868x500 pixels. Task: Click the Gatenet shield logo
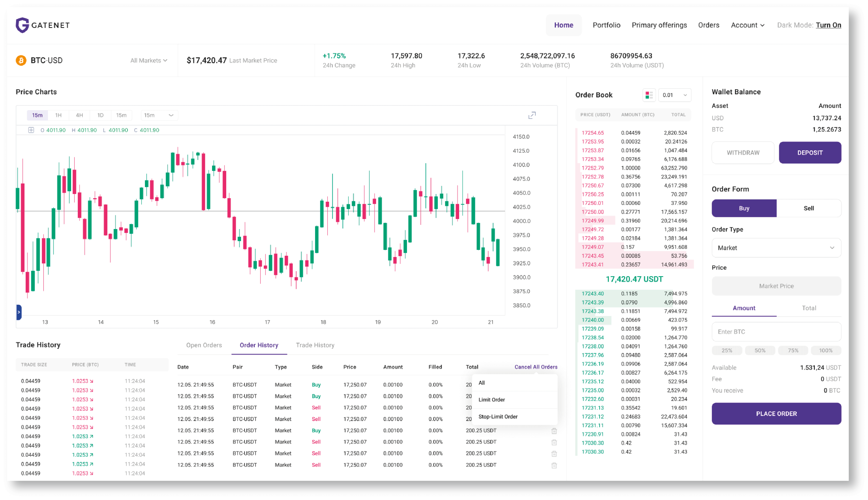(x=22, y=25)
